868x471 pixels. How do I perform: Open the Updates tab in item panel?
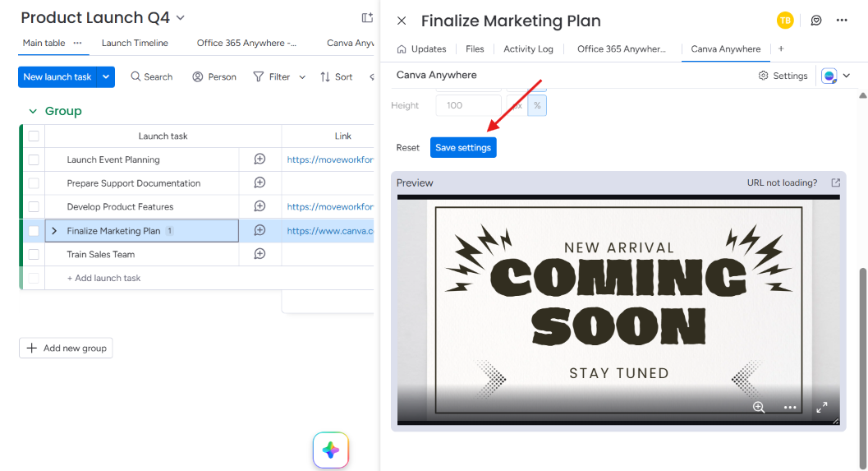click(x=422, y=48)
